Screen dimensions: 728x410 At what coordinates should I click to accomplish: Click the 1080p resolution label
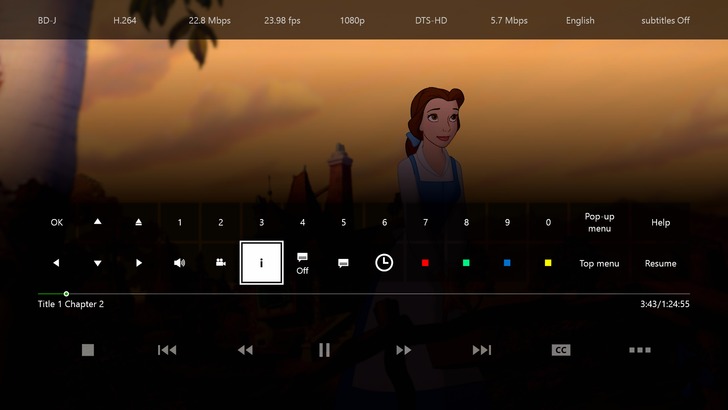click(352, 20)
